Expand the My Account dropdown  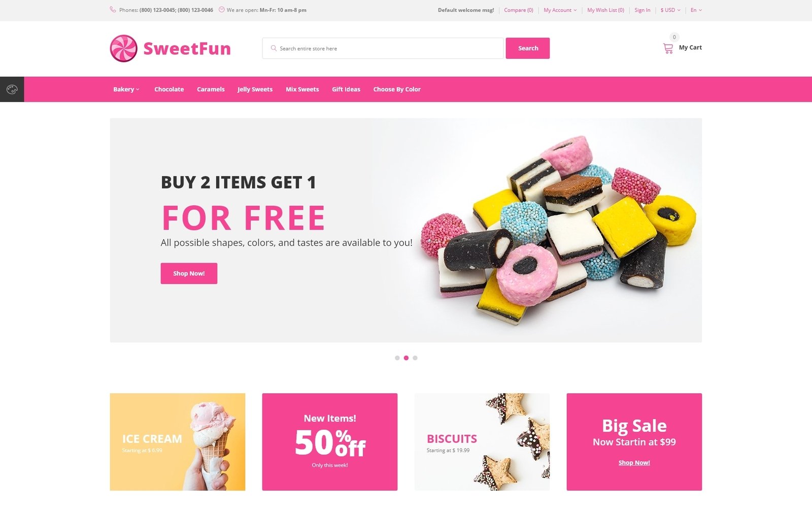(x=560, y=10)
